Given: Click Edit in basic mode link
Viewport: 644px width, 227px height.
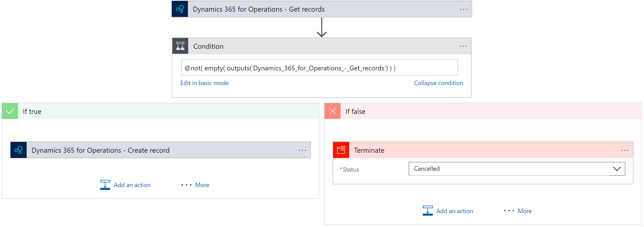Looking at the screenshot, I should click(205, 83).
